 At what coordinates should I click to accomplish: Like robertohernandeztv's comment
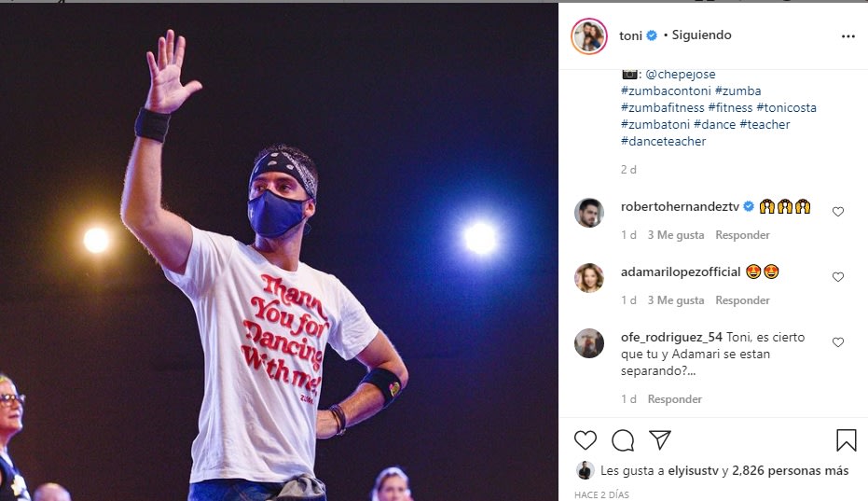tap(837, 212)
